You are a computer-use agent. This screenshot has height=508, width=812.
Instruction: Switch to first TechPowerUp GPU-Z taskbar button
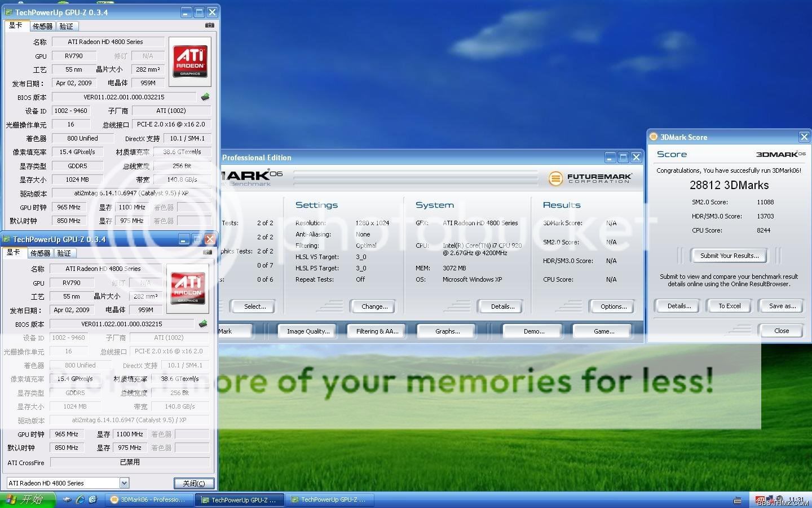[x=240, y=500]
